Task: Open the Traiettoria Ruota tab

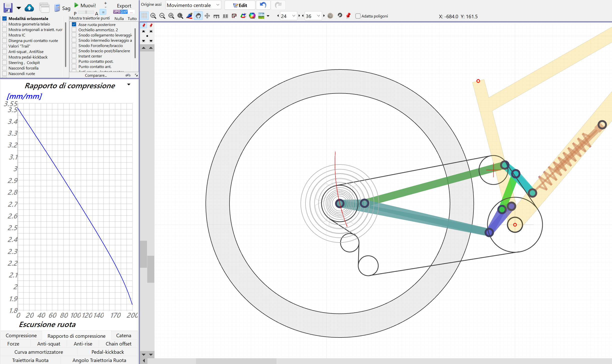Action: [x=30, y=360]
